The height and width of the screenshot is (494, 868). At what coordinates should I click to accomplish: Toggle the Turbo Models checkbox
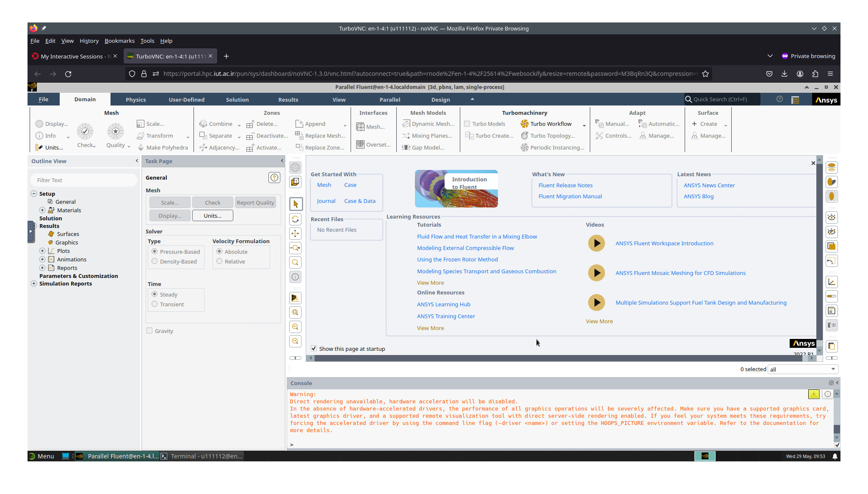[x=467, y=124]
